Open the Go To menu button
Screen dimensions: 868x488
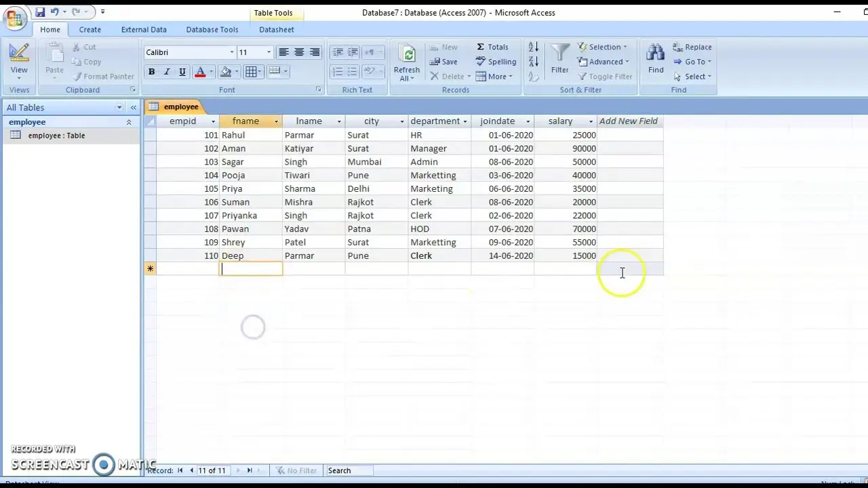pos(692,62)
